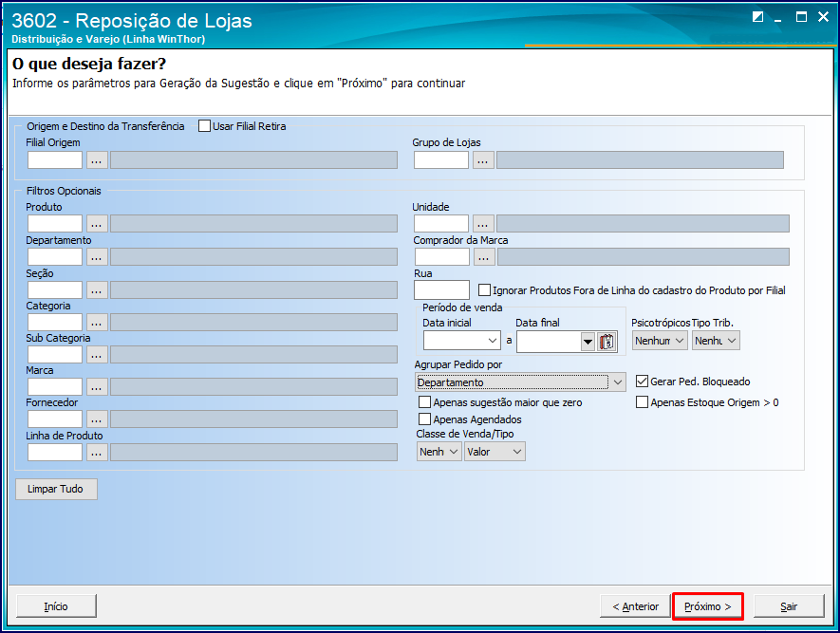
Task: Click the 'Filtros Opcionais' group label
Action: pos(64,191)
